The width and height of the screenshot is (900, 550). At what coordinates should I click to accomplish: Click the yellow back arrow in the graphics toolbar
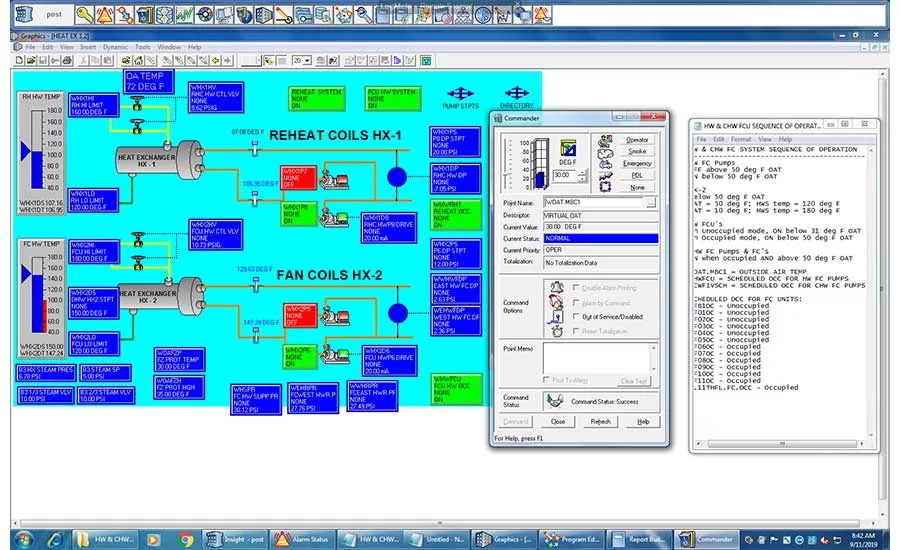[216, 60]
